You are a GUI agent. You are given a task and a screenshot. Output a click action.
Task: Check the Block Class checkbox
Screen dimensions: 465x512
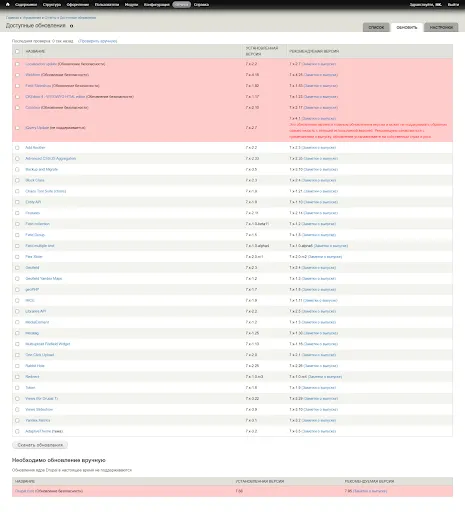(x=17, y=180)
